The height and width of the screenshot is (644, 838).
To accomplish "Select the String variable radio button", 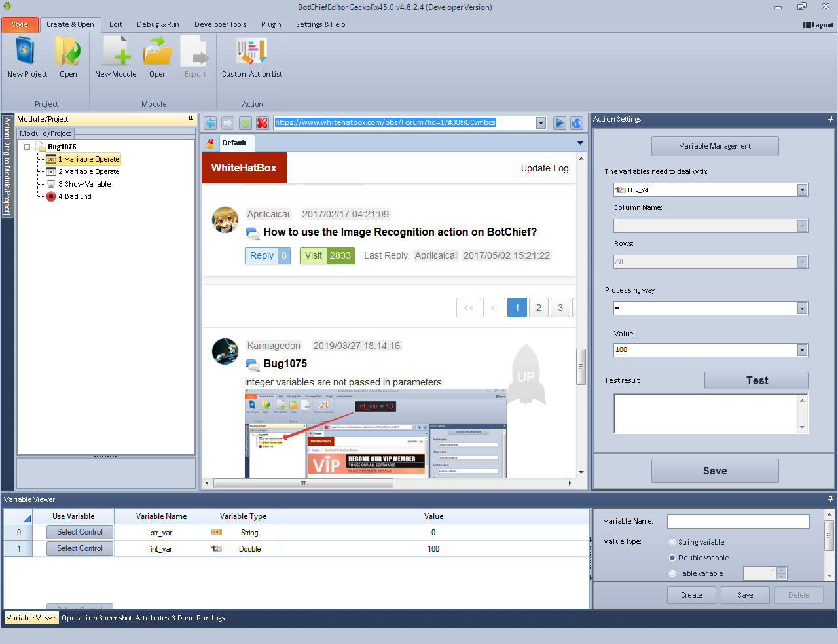I will tap(672, 542).
